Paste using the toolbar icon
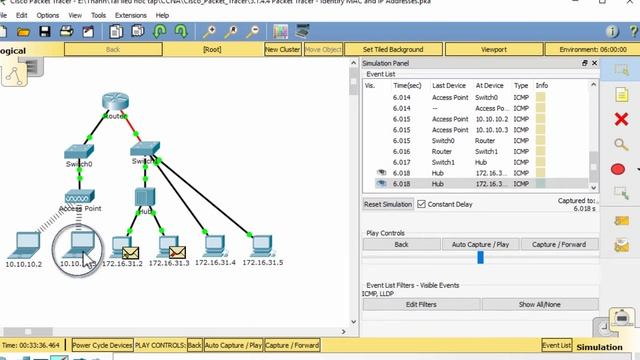 (x=138, y=31)
